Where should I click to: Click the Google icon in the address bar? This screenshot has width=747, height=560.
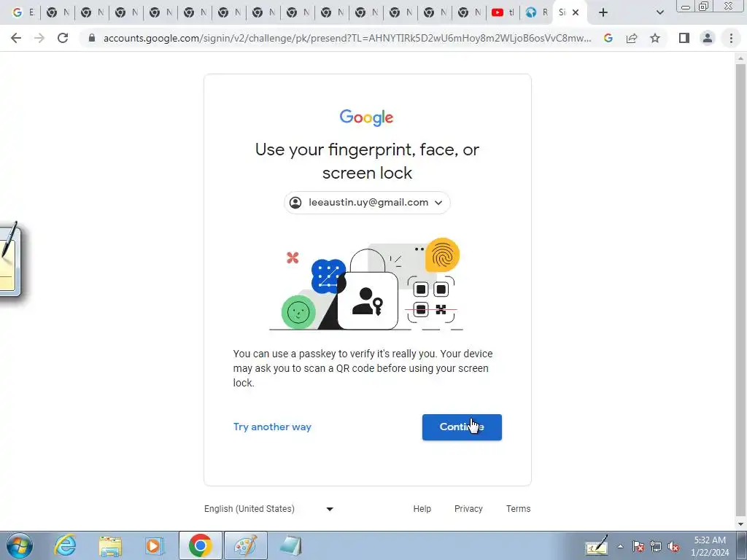[x=608, y=38]
